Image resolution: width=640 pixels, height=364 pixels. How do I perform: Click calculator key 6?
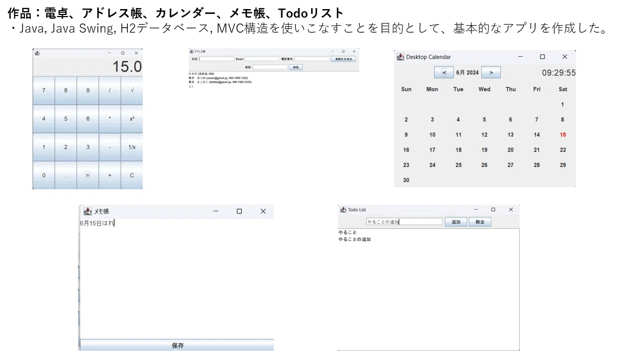[x=88, y=119]
